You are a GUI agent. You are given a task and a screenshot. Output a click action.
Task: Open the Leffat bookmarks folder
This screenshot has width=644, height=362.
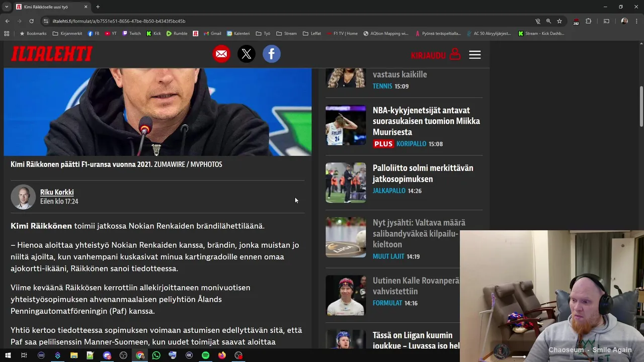(x=312, y=34)
